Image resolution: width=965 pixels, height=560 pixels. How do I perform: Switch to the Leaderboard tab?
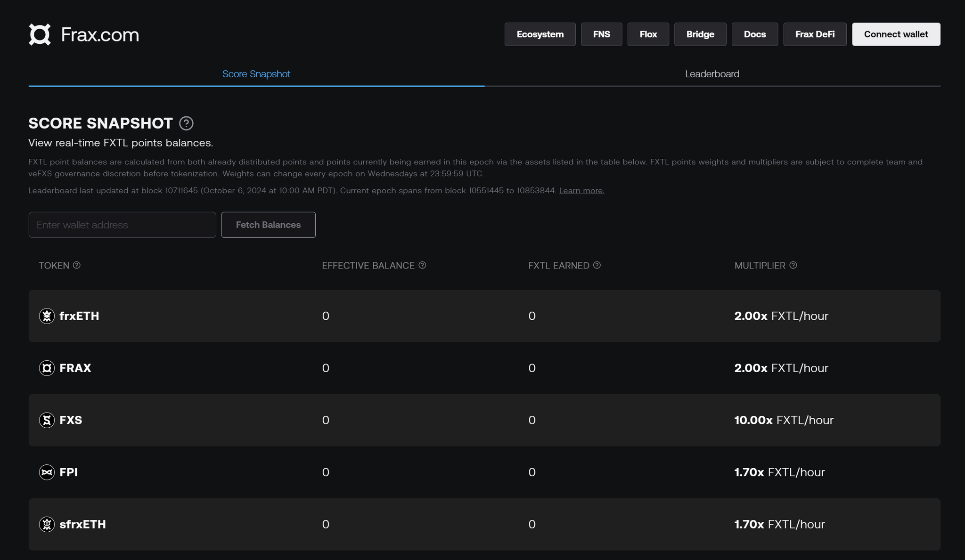point(712,74)
